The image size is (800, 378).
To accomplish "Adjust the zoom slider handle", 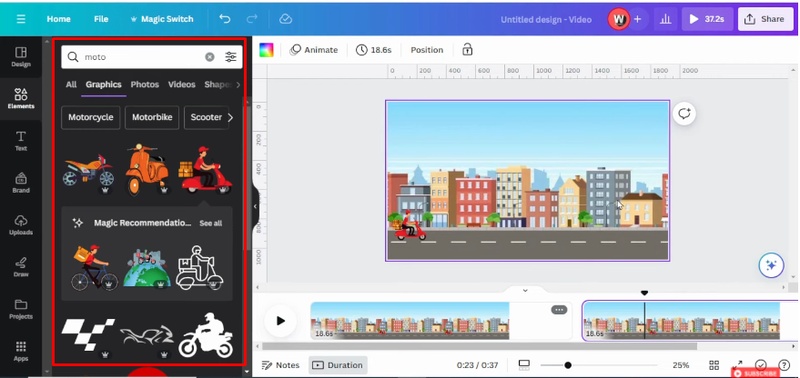I will (x=568, y=365).
